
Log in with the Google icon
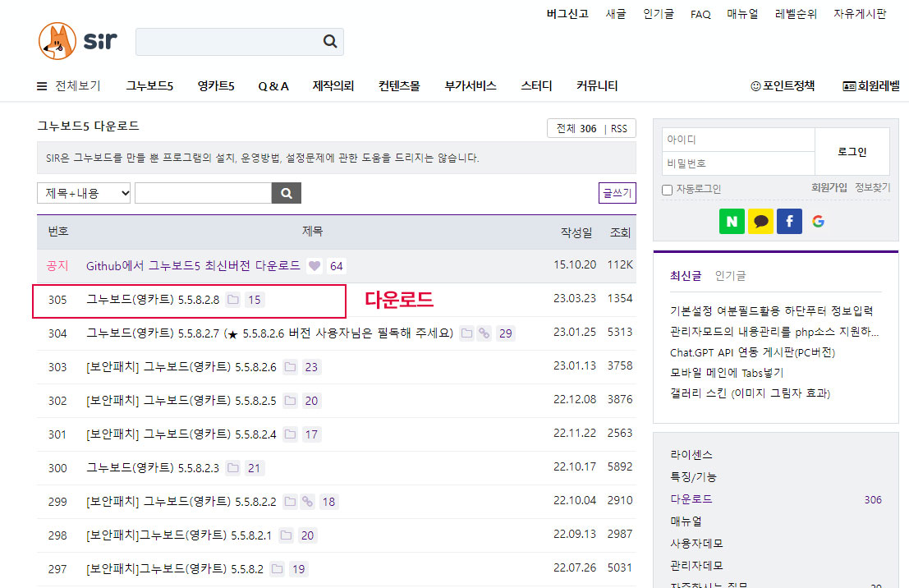818,221
